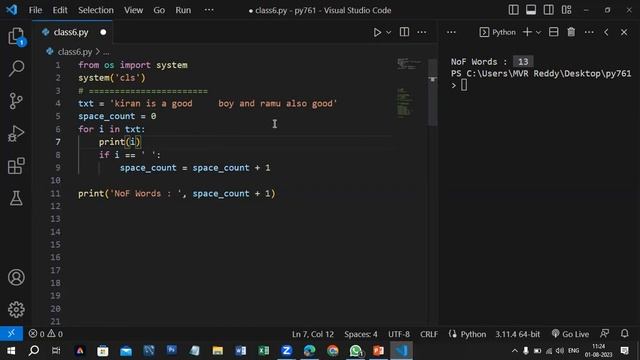
Task: Change indentation via Spaces: 4
Action: click(360, 334)
